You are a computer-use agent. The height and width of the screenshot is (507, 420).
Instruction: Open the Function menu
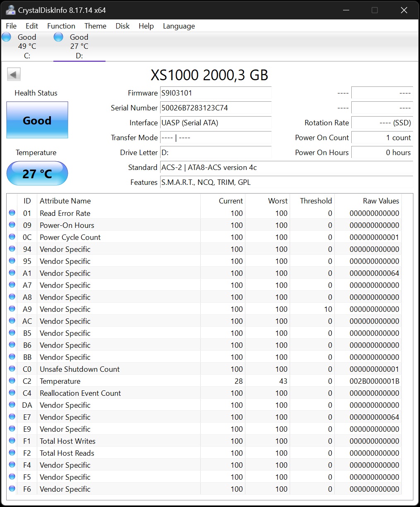point(61,26)
